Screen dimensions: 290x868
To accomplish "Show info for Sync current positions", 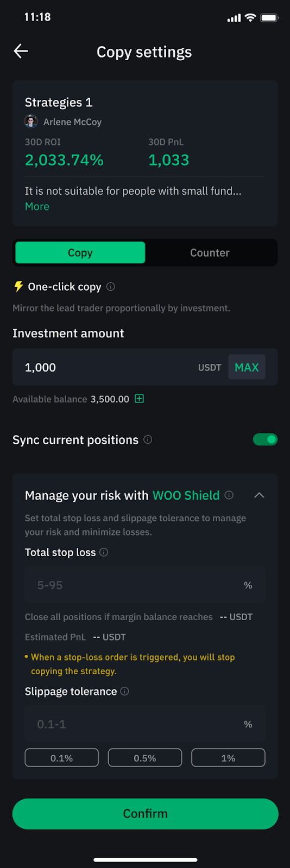I will point(148,440).
